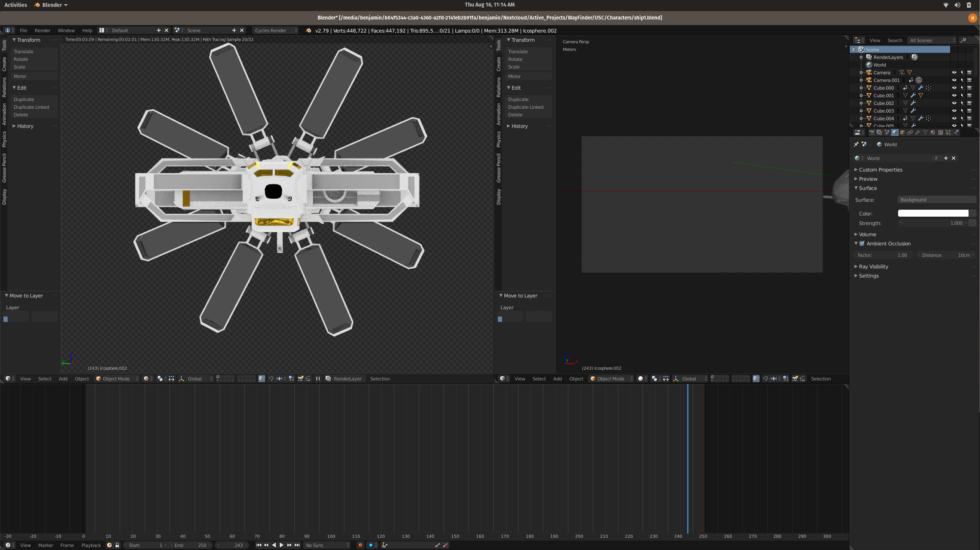Click the View menu in 3D viewport
This screenshot has width=980, height=550.
pos(25,378)
